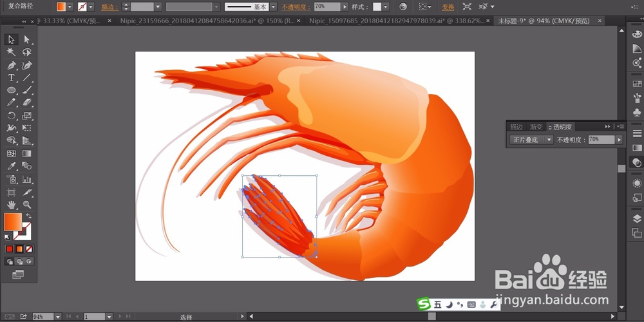Open 不透明度 link in control bar
Image resolution: width=644 pixels, height=322 pixels.
click(296, 7)
